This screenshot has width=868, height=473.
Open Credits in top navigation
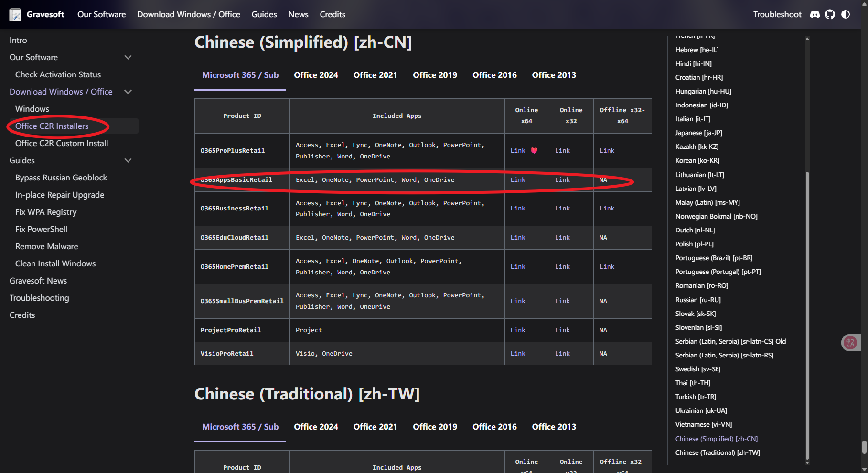click(332, 14)
